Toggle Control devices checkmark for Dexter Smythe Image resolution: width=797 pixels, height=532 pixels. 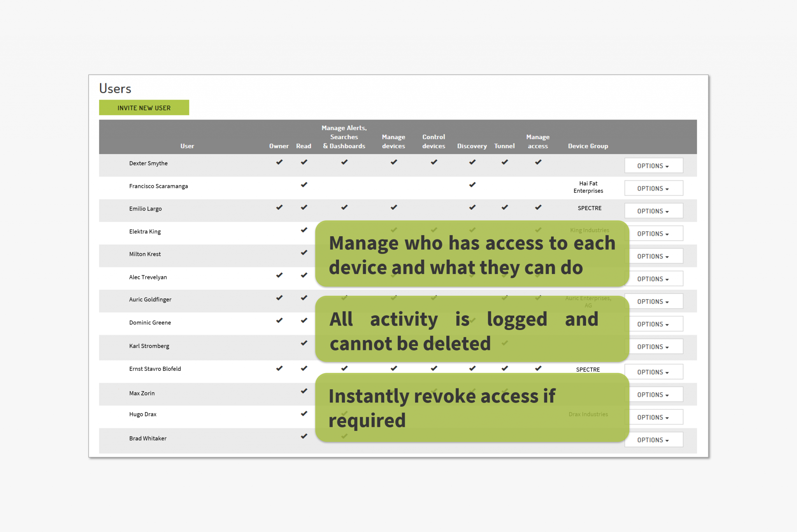point(434,162)
